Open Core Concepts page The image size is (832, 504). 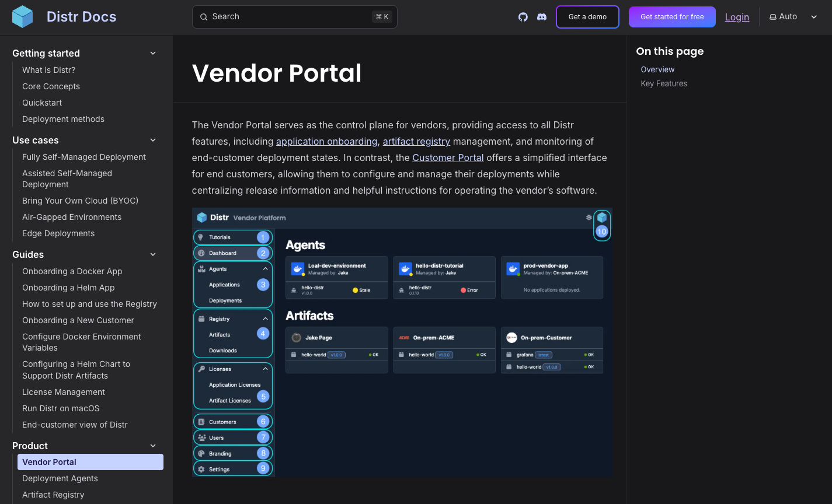51,86
